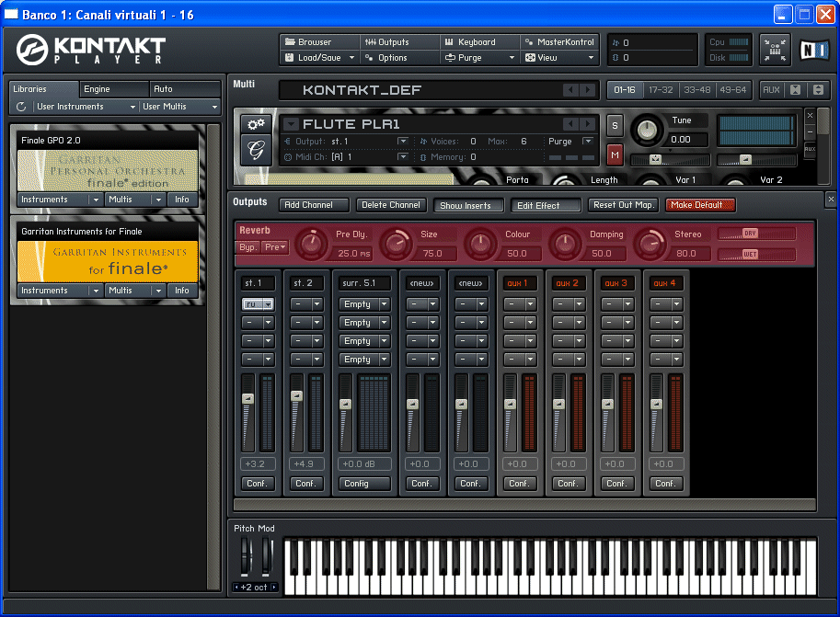Open the Purge menu in the top toolbar

(479, 57)
